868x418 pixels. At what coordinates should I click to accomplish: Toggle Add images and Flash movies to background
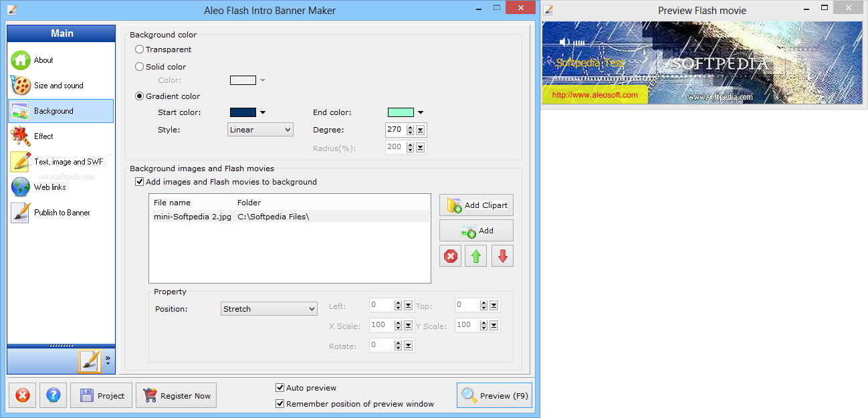click(x=139, y=182)
